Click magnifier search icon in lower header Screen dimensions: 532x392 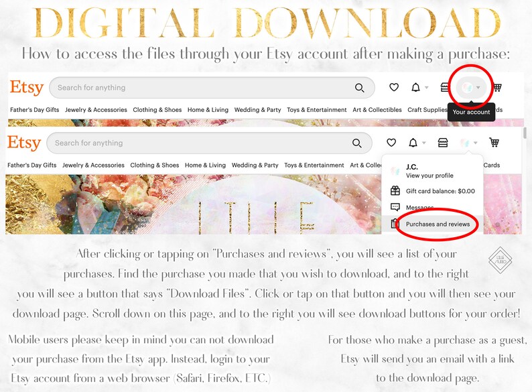356,143
